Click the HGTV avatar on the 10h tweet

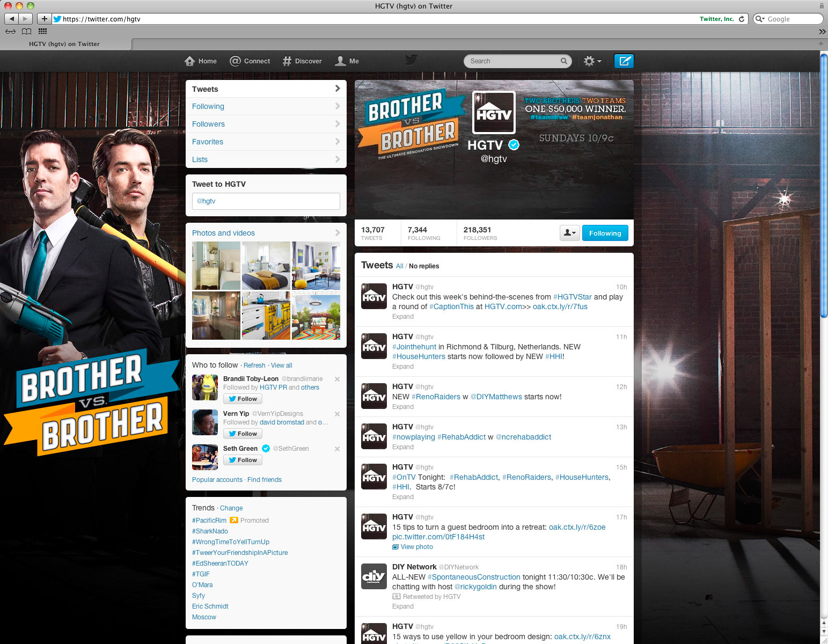(374, 296)
